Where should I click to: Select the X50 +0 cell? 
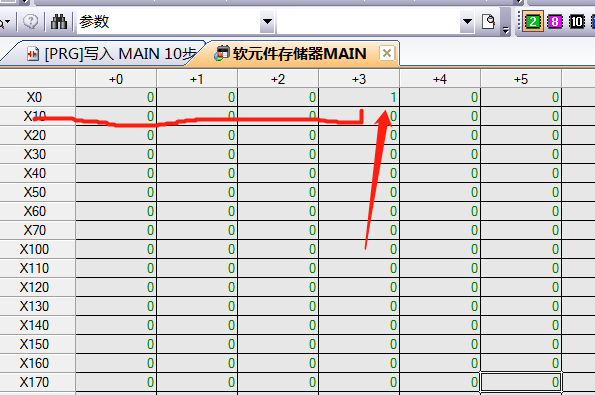[x=116, y=192]
